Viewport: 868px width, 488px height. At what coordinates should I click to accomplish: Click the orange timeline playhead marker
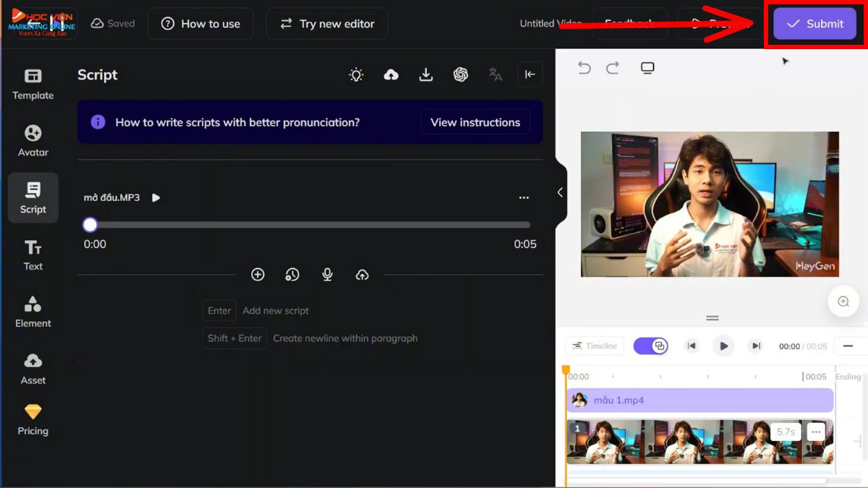click(x=566, y=371)
